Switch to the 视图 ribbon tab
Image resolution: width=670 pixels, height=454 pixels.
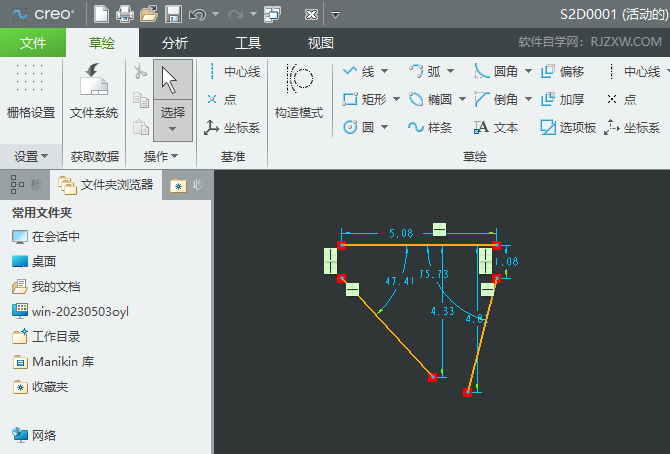pos(320,43)
